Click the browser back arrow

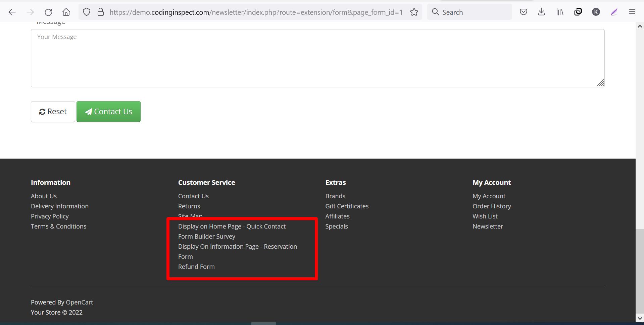12,12
